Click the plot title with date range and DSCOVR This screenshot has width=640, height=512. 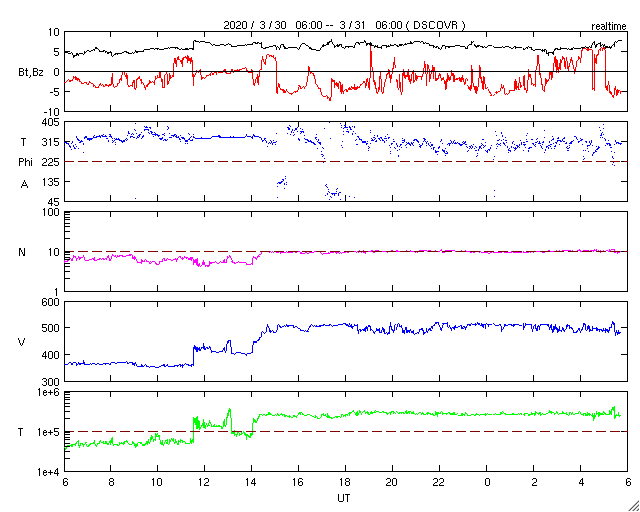[x=344, y=25]
